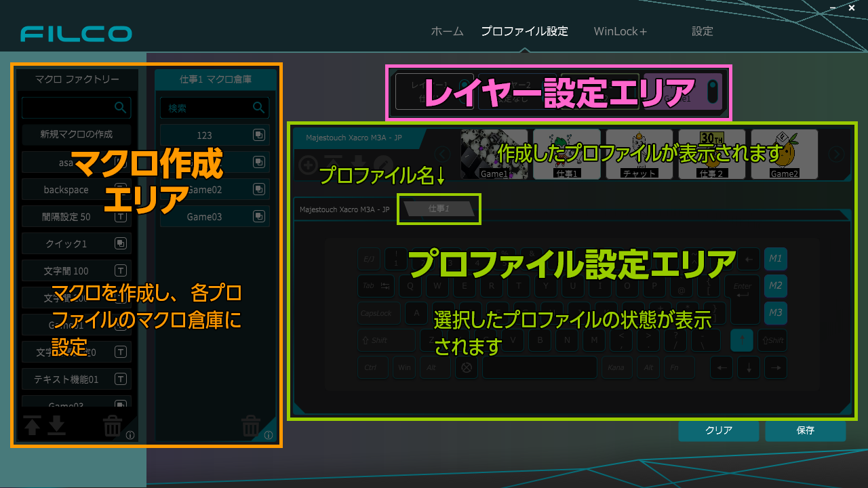Screen dimensions: 868x488
Task: Select the テキスト機能01 macro entry
Action: (x=76, y=379)
